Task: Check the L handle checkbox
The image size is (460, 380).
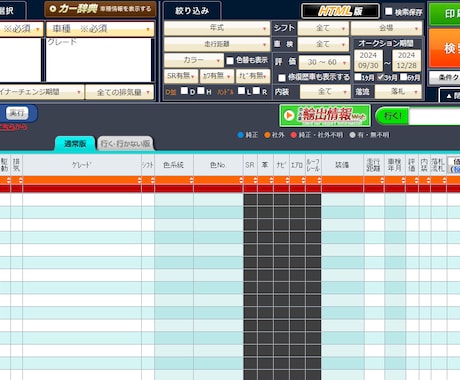Action: [x=242, y=91]
